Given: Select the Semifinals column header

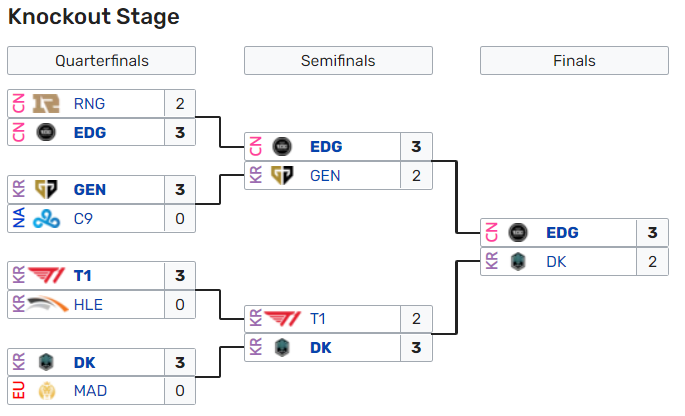Looking at the screenshot, I should click(x=338, y=61).
